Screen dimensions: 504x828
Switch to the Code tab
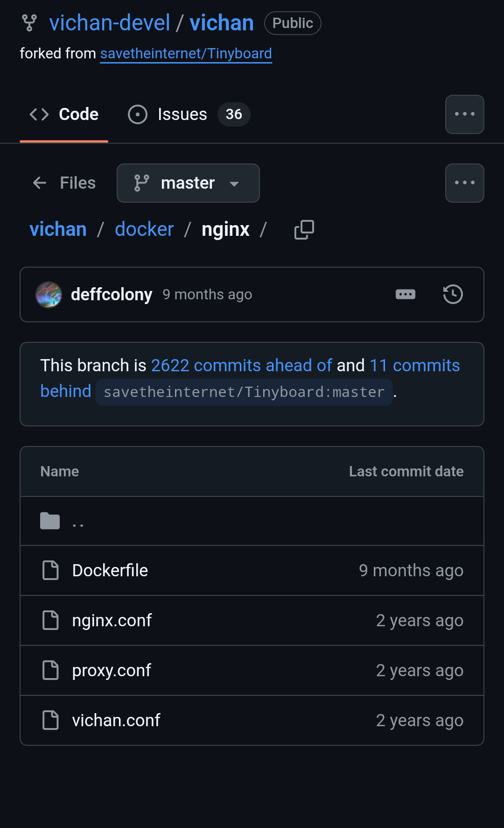click(x=64, y=114)
